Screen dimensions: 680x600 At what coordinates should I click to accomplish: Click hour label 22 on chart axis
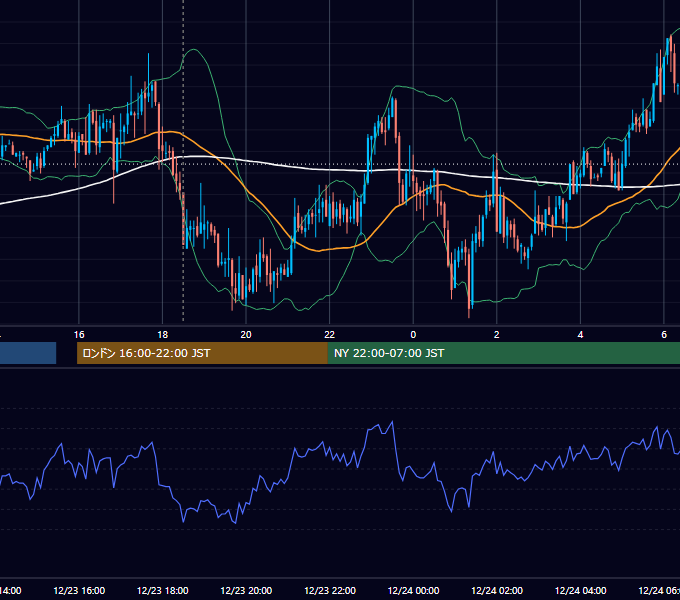[x=330, y=335]
